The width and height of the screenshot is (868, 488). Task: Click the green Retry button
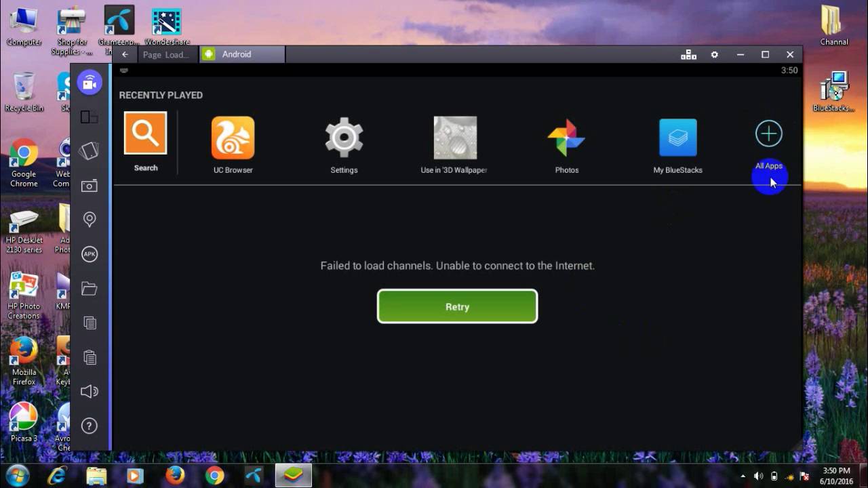click(x=457, y=306)
